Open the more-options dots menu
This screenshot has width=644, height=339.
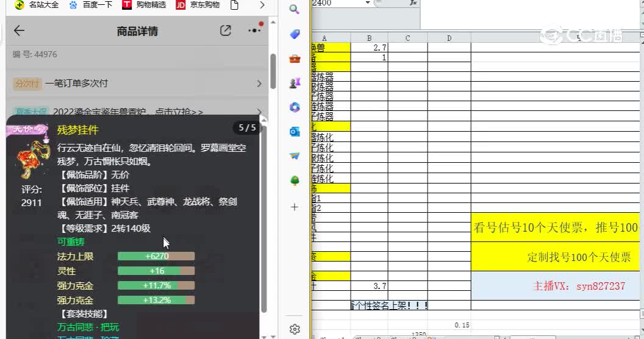pos(254,30)
